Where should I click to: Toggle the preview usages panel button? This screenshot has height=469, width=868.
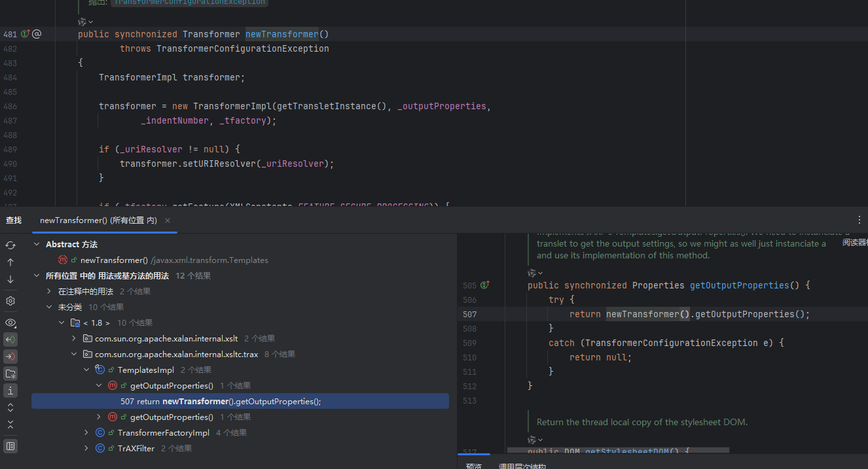pyautogui.click(x=10, y=446)
